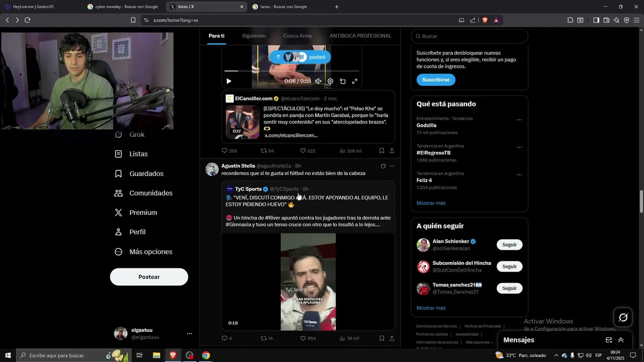Repost the post with 94 reposts

tap(267, 151)
